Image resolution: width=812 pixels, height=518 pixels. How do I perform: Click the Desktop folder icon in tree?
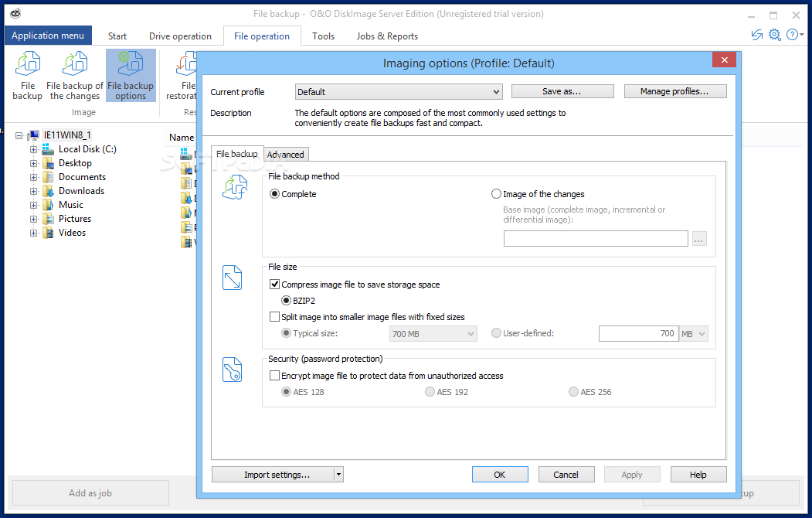coord(48,163)
